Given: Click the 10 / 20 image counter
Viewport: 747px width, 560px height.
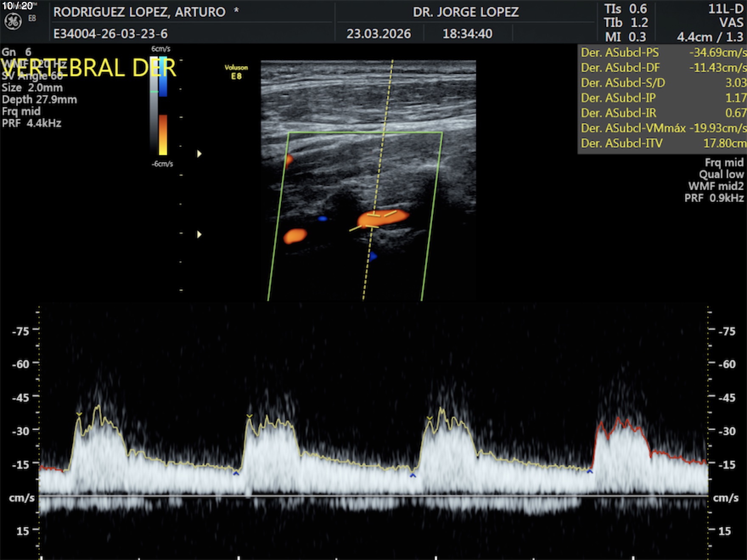Looking at the screenshot, I should pyautogui.click(x=17, y=6).
